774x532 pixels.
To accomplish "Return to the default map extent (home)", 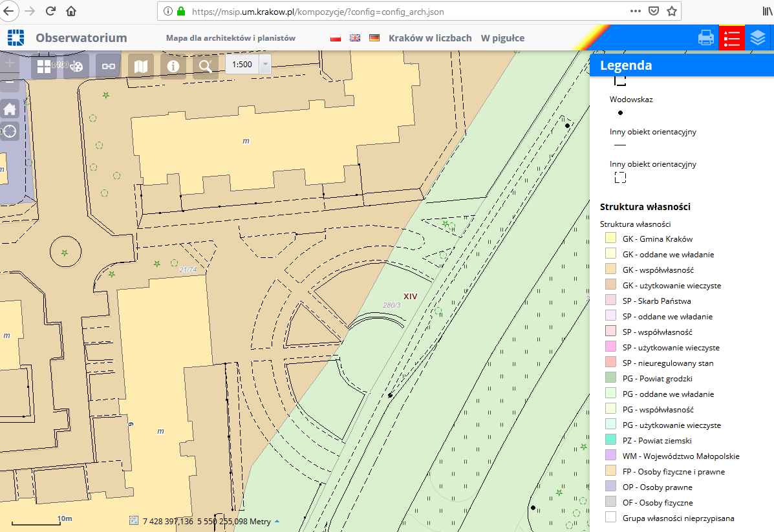I will [10, 109].
